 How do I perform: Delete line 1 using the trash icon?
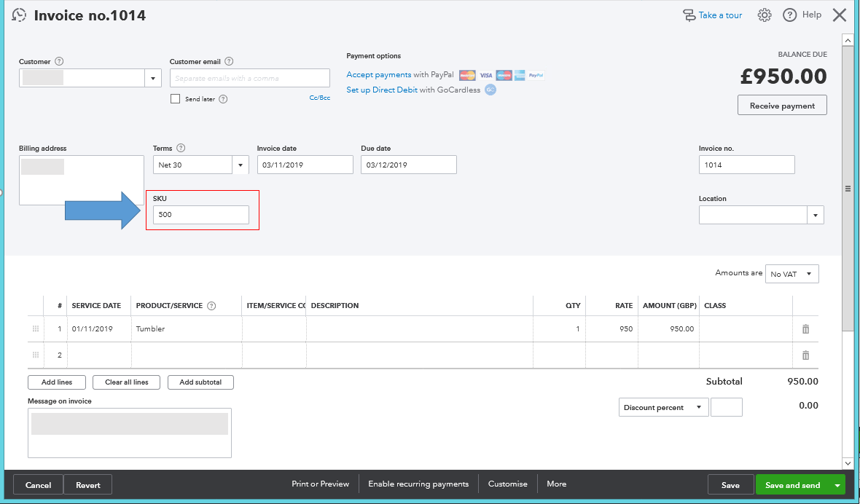click(805, 328)
